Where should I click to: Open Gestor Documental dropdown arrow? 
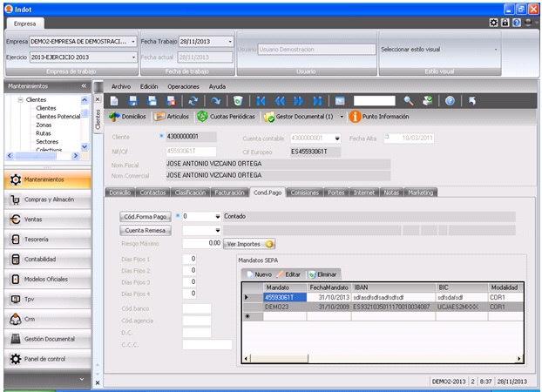342,117
